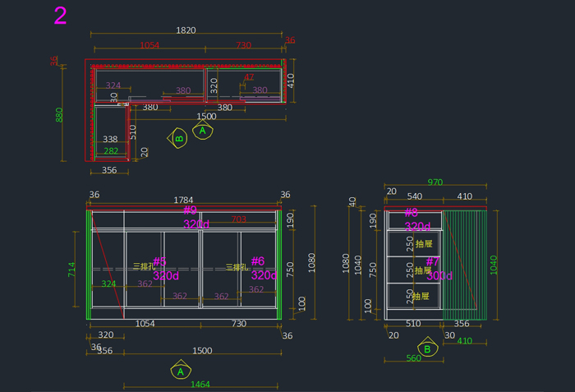This screenshot has height=392, width=575.
Task: Click the green 714 vertical dimension
Action: tap(71, 270)
